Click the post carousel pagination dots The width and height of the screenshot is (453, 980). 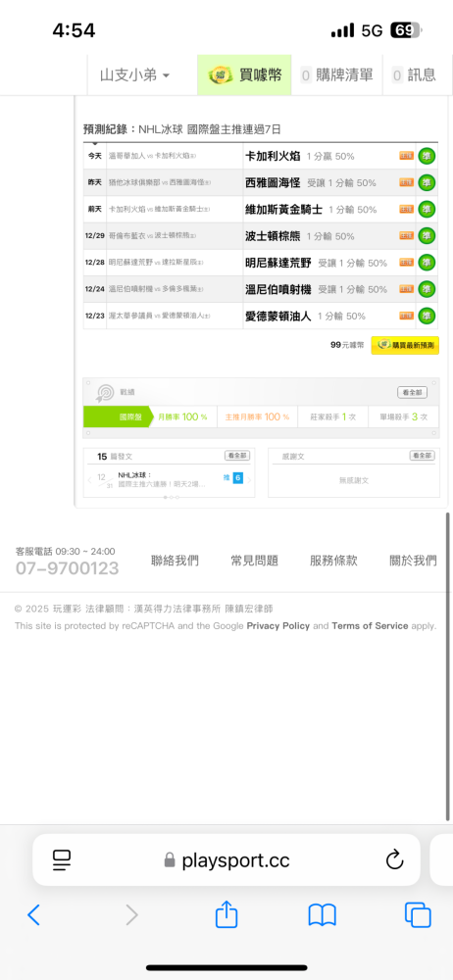[172, 498]
